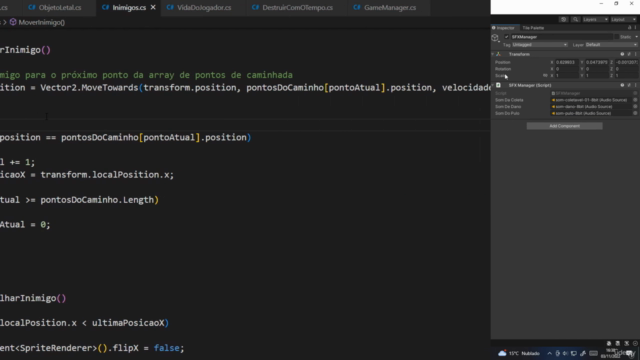Click the Unity undo history icon
This screenshot has height=360, width=640.
point(563,19)
